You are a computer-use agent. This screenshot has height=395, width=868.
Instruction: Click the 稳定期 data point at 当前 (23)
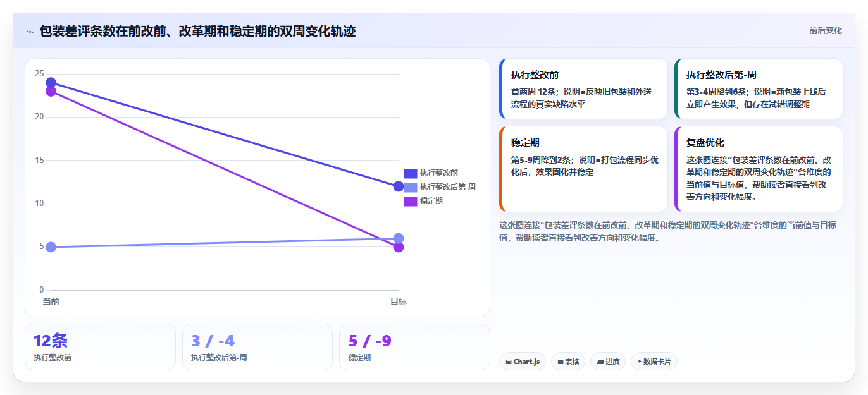coord(51,92)
